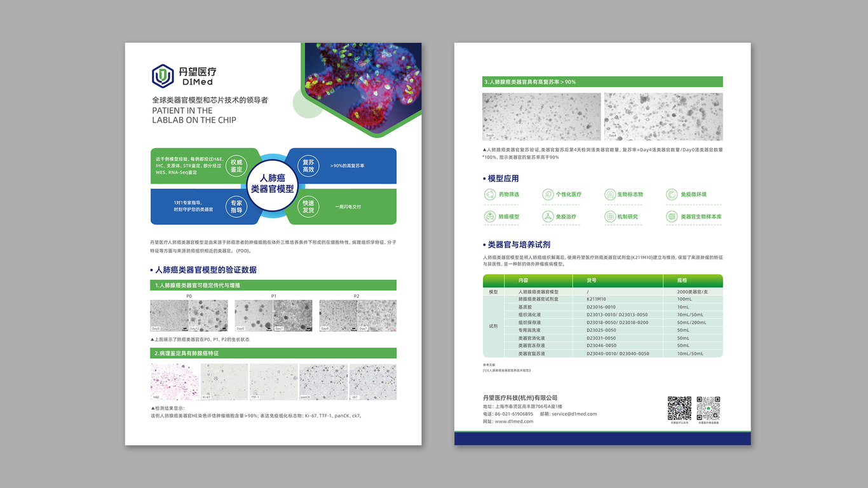This screenshot has height=488, width=868.
Task: Open the P0 Day12 microscope image
Action: (208, 316)
